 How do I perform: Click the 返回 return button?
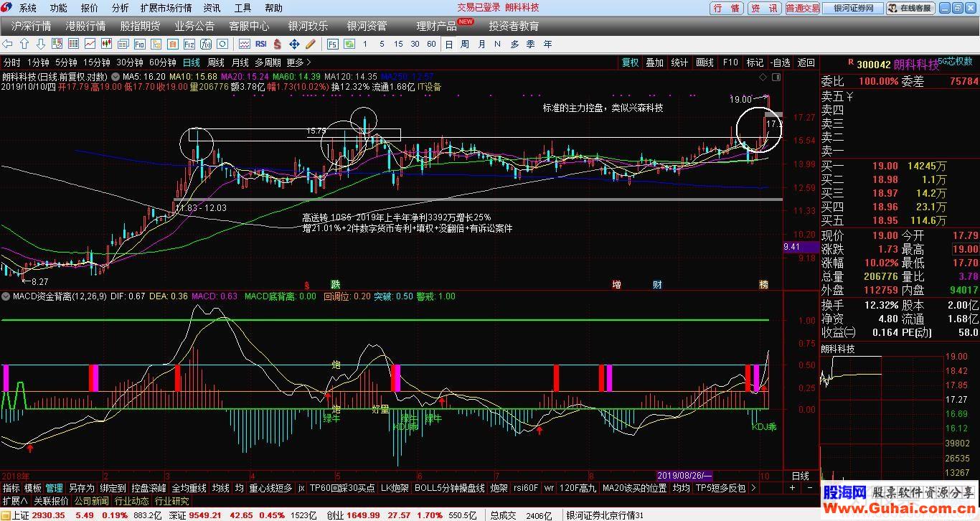point(806,62)
